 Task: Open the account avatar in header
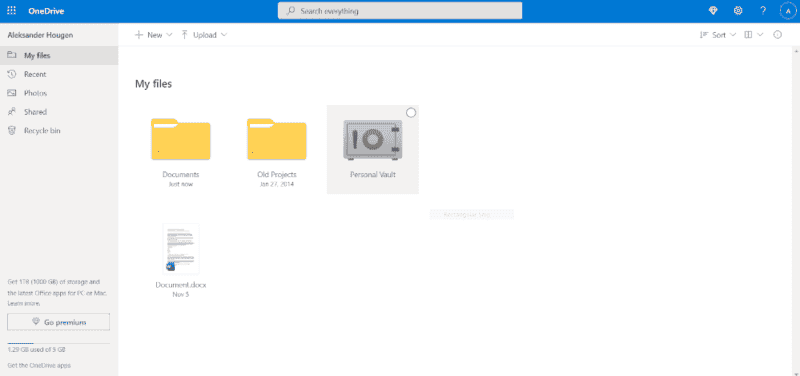tap(788, 11)
